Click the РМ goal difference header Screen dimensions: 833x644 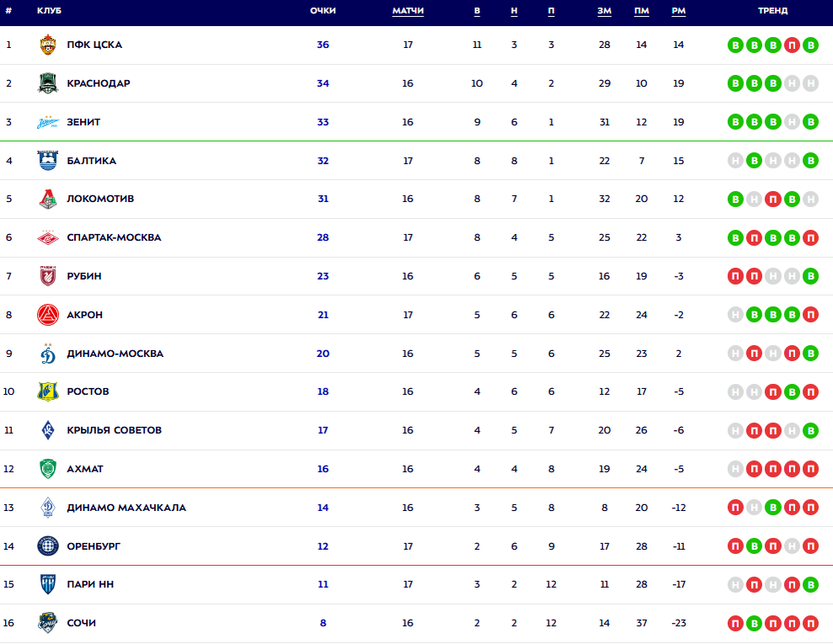point(679,11)
